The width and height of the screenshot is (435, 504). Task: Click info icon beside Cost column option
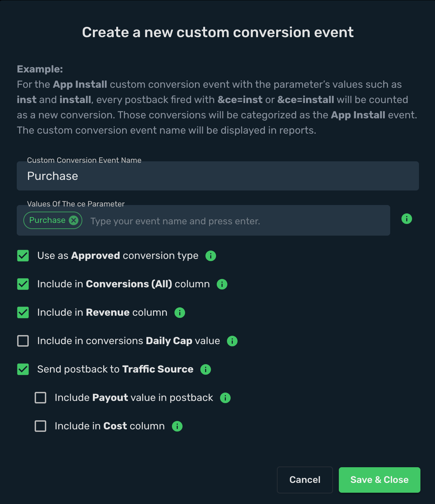(177, 426)
